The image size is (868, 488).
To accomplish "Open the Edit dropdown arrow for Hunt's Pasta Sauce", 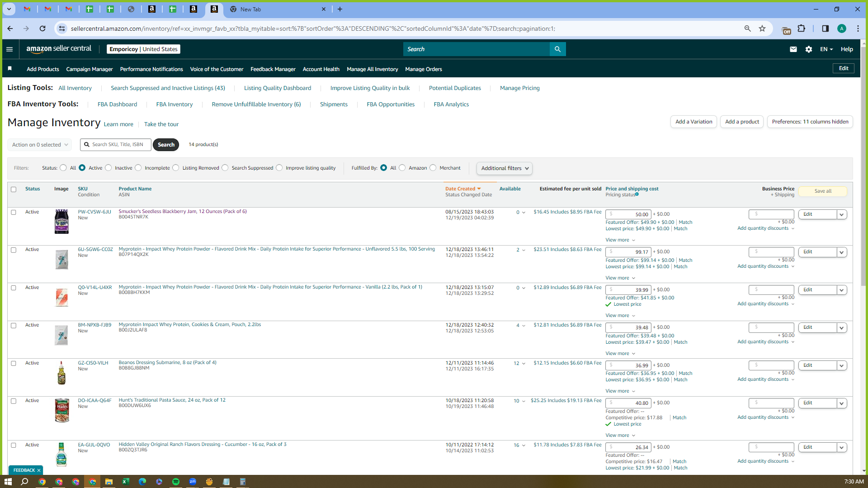I will [842, 403].
